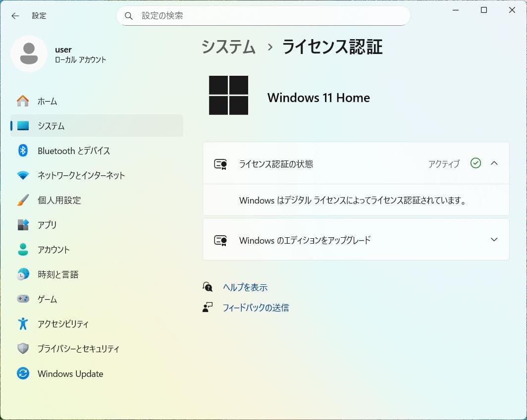Open ゲーム settings
The image size is (527, 420).
[x=97, y=299]
